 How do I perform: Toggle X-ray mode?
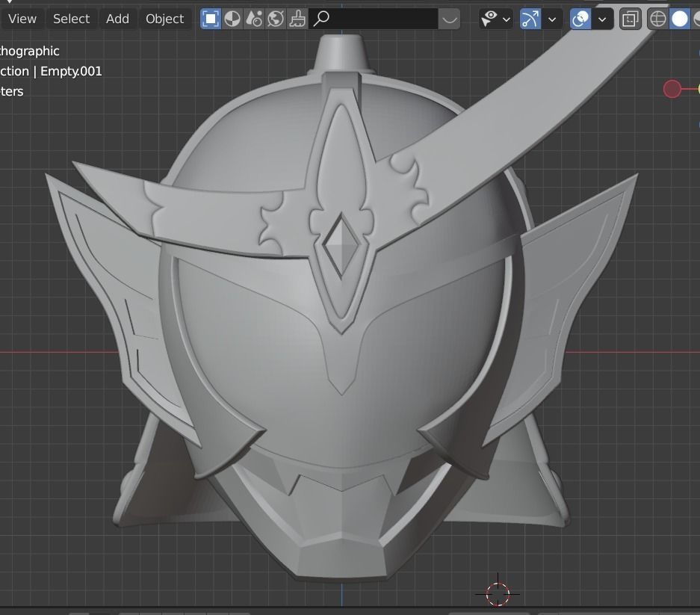(x=631, y=19)
